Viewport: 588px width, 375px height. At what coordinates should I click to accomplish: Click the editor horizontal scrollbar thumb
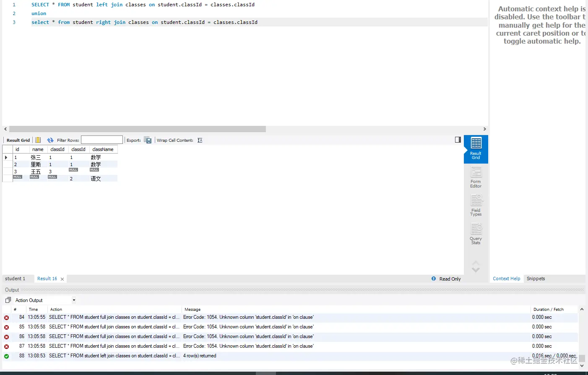[x=138, y=129]
